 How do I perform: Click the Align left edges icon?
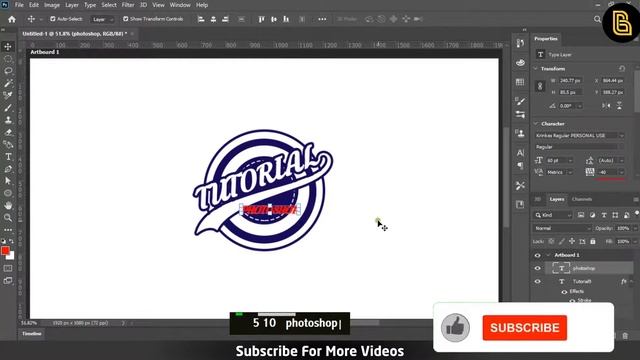coord(201,19)
